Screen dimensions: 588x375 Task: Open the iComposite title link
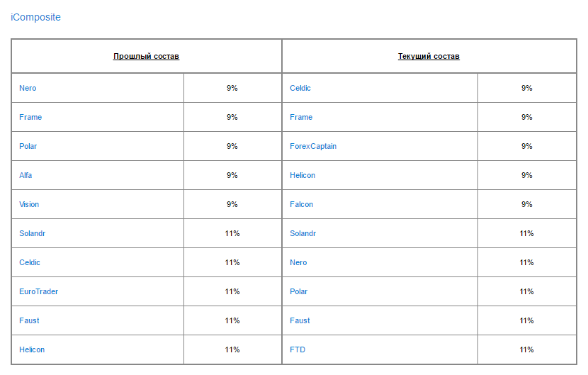coord(35,17)
